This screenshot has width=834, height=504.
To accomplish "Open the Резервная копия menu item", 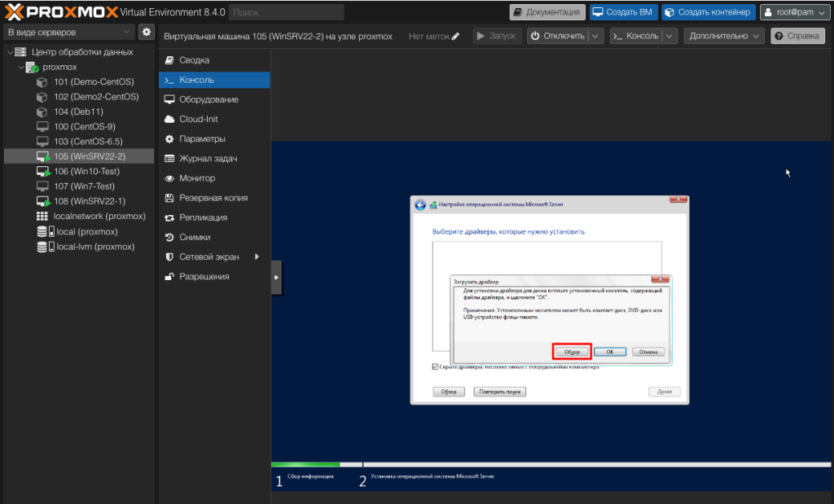I will [x=213, y=198].
